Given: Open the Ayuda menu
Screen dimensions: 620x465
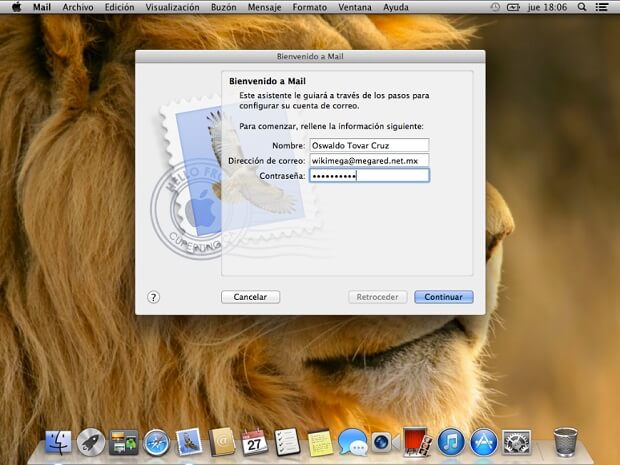Looking at the screenshot, I should [396, 7].
